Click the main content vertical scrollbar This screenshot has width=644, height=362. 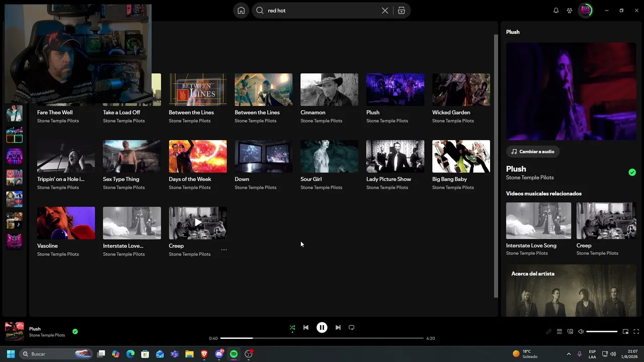coord(496,166)
